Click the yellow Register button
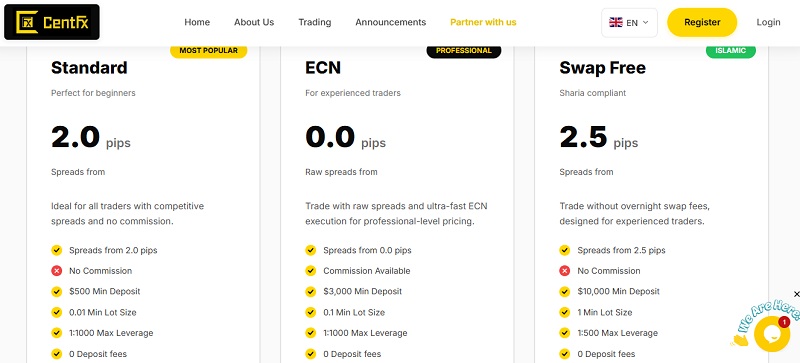 tap(702, 22)
